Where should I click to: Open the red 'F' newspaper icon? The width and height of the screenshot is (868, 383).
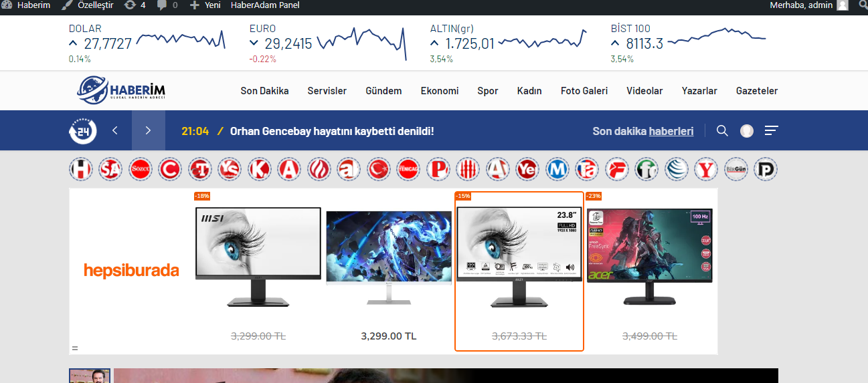coord(617,170)
